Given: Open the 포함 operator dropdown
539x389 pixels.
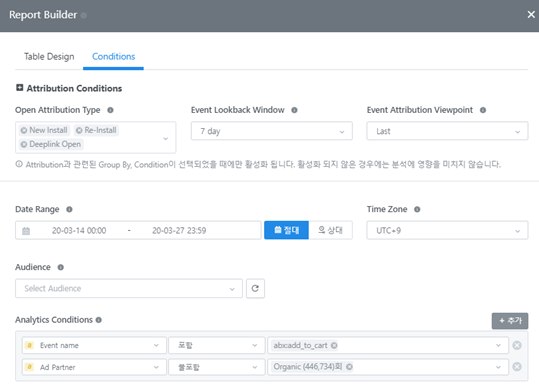Looking at the screenshot, I should (x=217, y=345).
